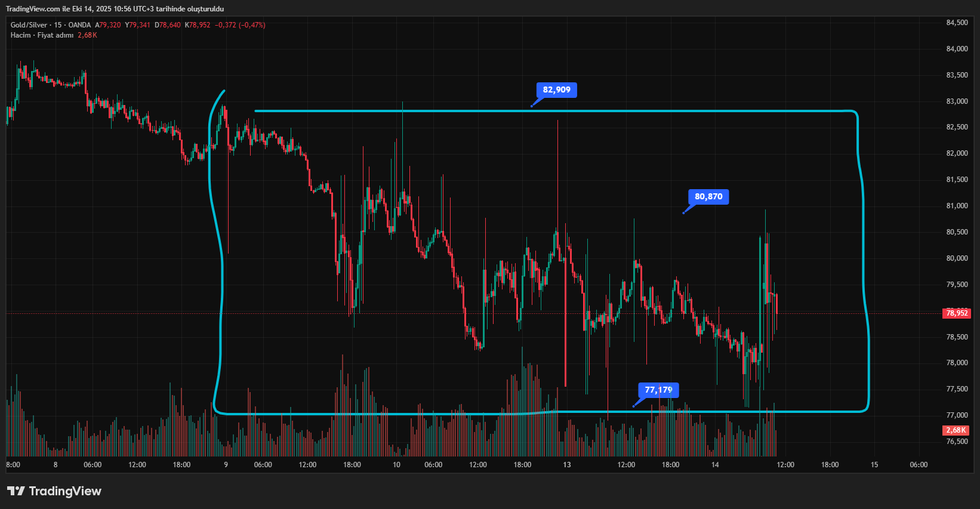The width and height of the screenshot is (980, 509).
Task: Click the high value Y79,341 in legend
Action: [x=138, y=25]
